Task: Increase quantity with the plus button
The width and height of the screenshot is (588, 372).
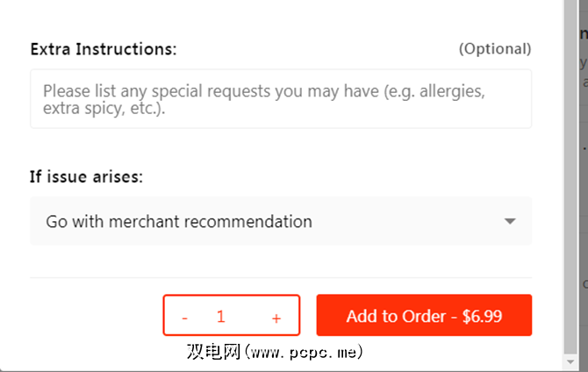Action: (x=276, y=317)
